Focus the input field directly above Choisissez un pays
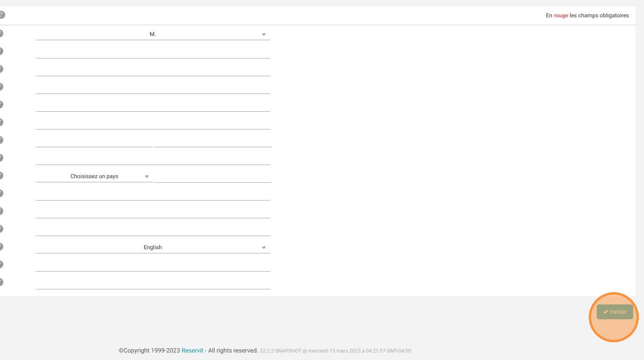This screenshot has height=360, width=644. coord(153,159)
